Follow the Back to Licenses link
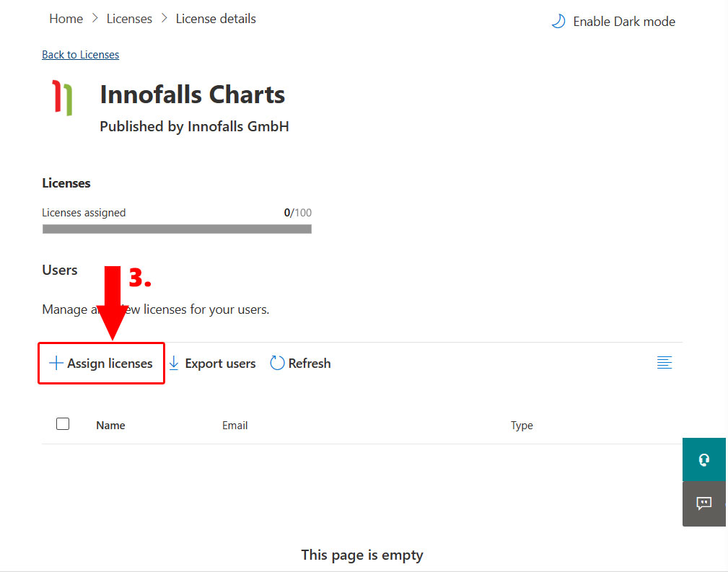 tap(80, 55)
